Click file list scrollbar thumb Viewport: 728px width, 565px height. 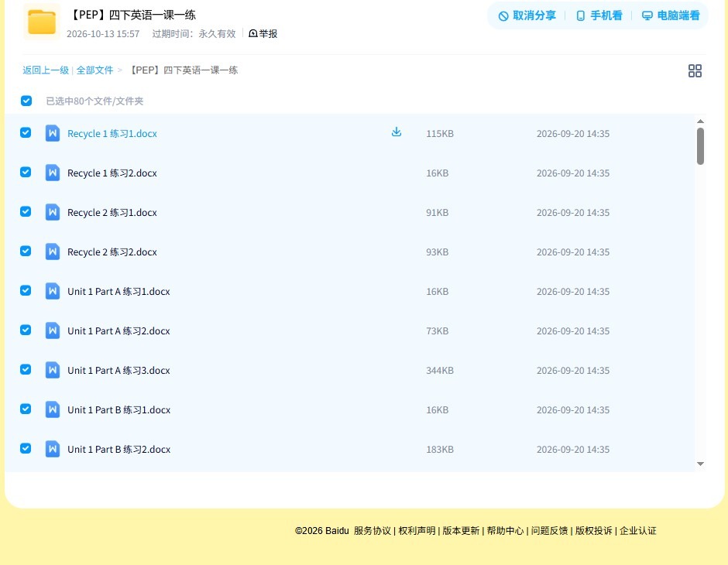[x=700, y=146]
